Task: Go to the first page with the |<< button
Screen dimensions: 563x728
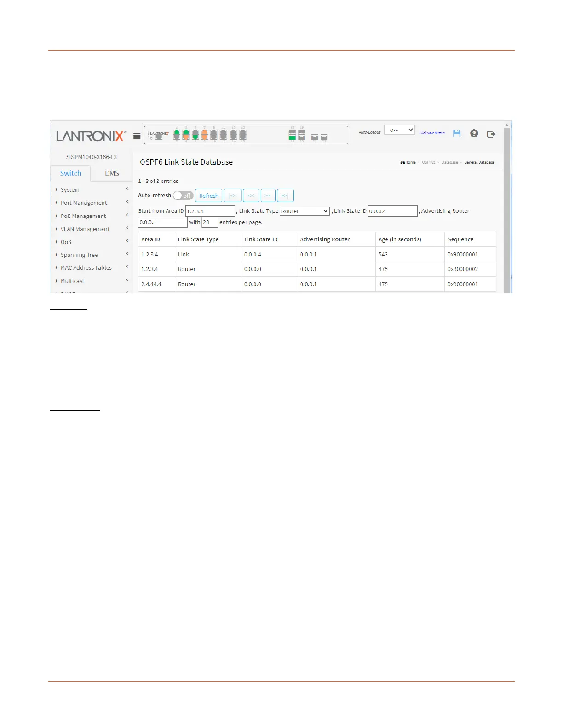Action: point(233,196)
